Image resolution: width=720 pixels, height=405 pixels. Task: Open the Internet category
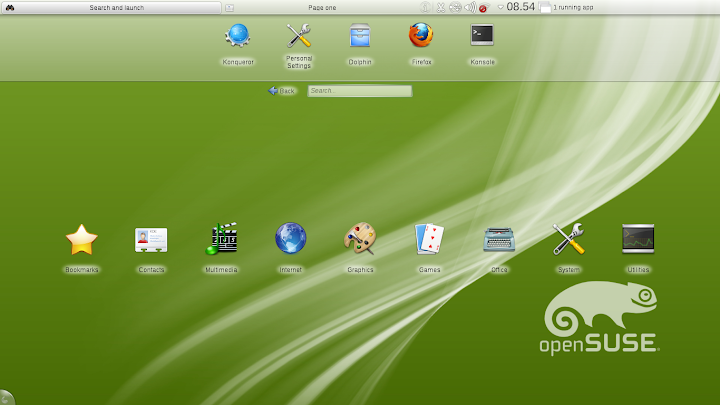point(291,248)
